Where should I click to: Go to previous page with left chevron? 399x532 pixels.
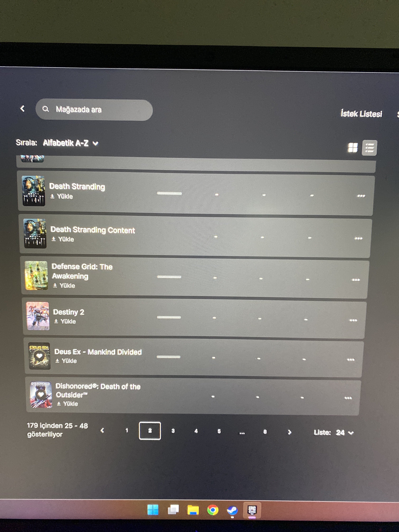102,430
